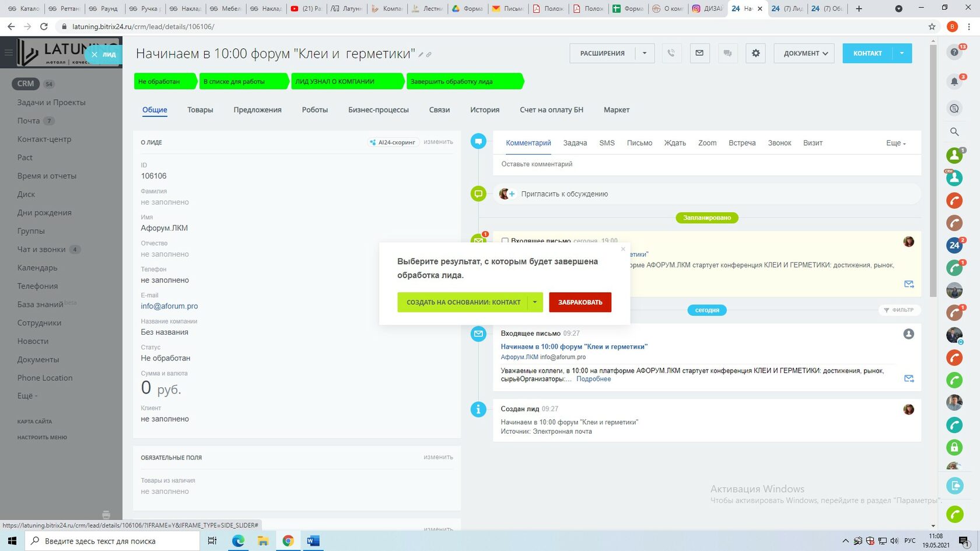This screenshot has height=551, width=980.
Task: Expand the КОНТАКТ button arrow
Action: (902, 53)
